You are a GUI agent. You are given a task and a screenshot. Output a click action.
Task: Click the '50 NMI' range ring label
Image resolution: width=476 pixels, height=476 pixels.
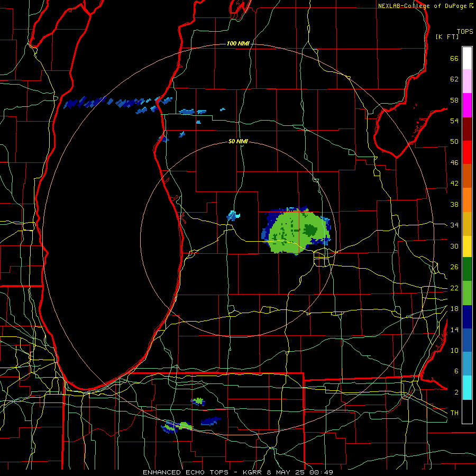(238, 141)
